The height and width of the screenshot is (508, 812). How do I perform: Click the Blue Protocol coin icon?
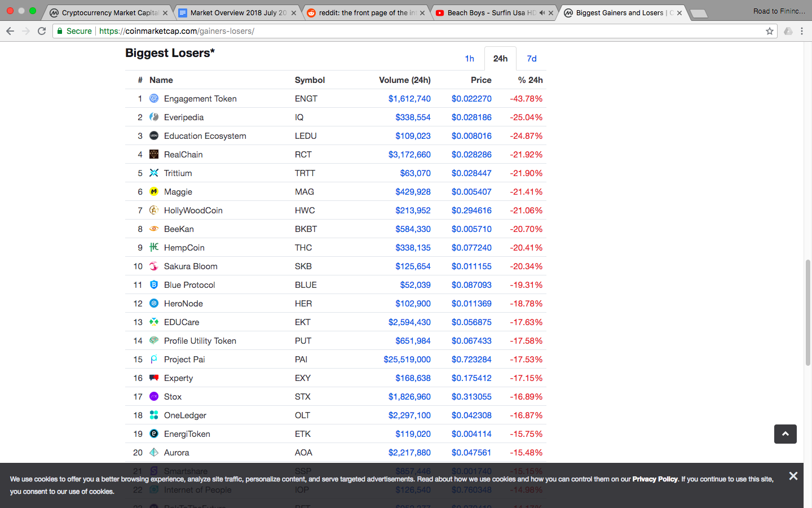coord(154,284)
